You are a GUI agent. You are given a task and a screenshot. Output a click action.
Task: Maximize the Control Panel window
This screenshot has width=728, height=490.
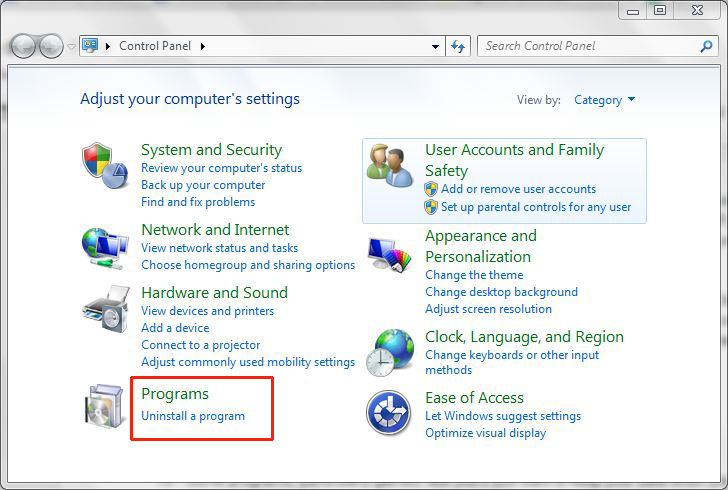click(x=660, y=11)
